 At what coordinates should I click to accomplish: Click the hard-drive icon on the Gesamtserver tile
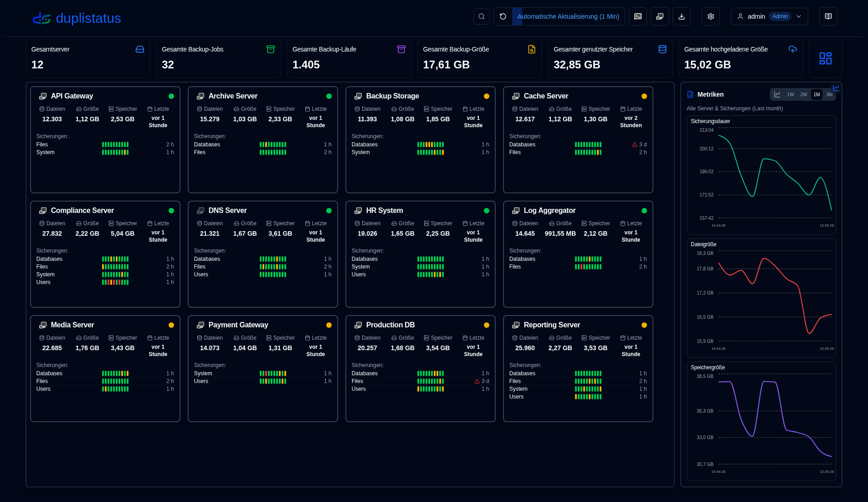140,49
